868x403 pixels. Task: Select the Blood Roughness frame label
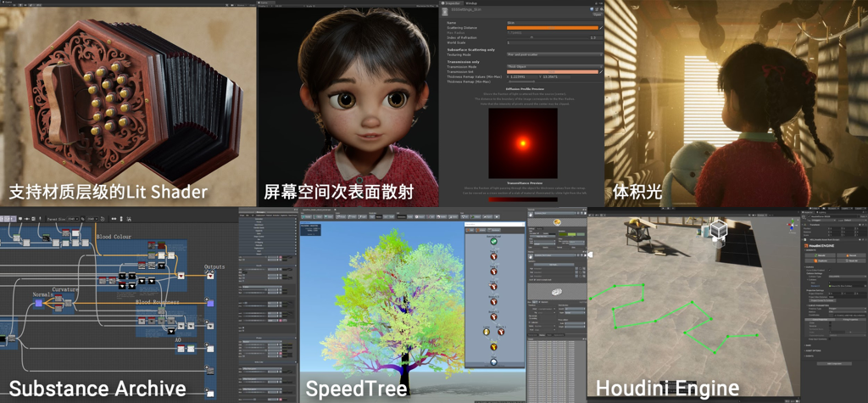click(157, 302)
